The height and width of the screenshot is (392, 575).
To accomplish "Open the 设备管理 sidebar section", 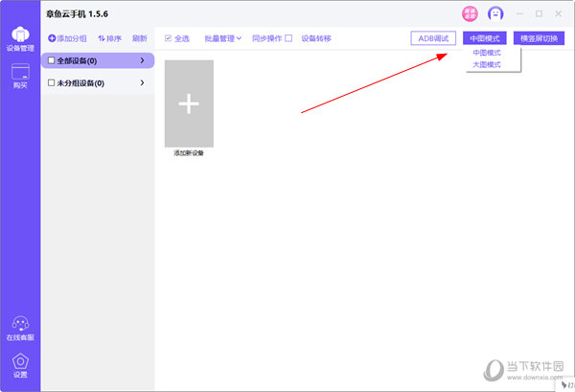I will (x=20, y=39).
